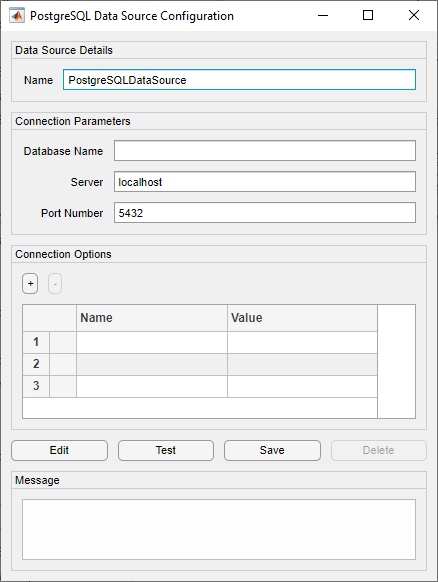This screenshot has height=582, width=438.
Task: Minimize the configuration window
Action: click(x=323, y=16)
